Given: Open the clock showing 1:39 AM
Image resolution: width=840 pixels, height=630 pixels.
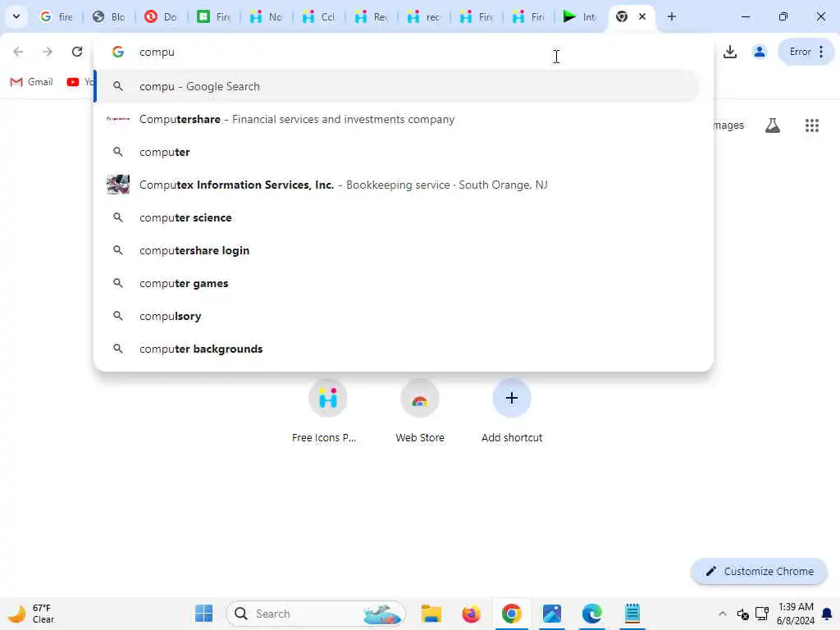Looking at the screenshot, I should point(796,614).
